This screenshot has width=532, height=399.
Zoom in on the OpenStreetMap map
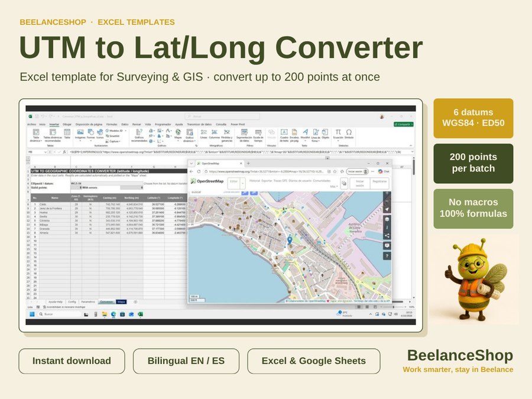(x=387, y=193)
